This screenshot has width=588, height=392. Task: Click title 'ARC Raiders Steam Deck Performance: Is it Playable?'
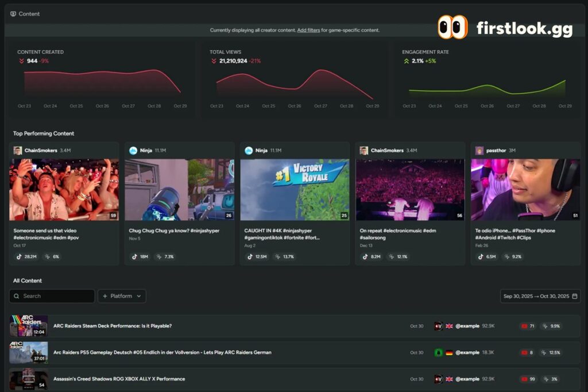(113, 326)
